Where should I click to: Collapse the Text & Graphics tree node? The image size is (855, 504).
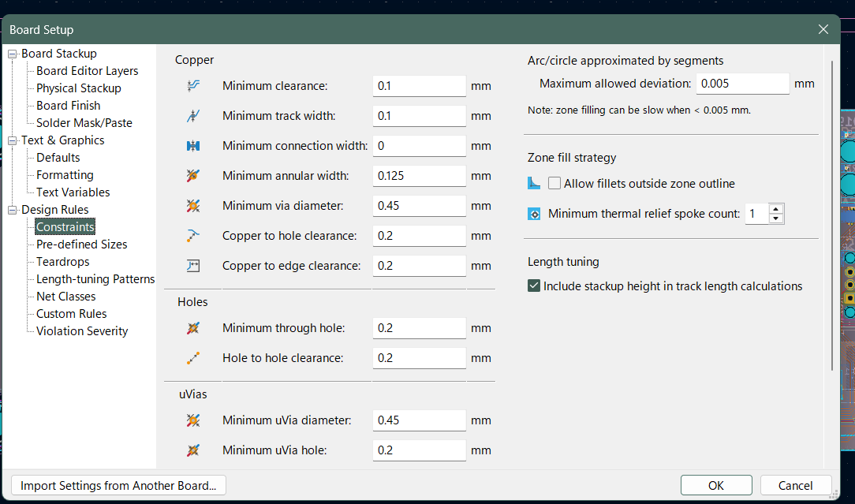click(13, 140)
